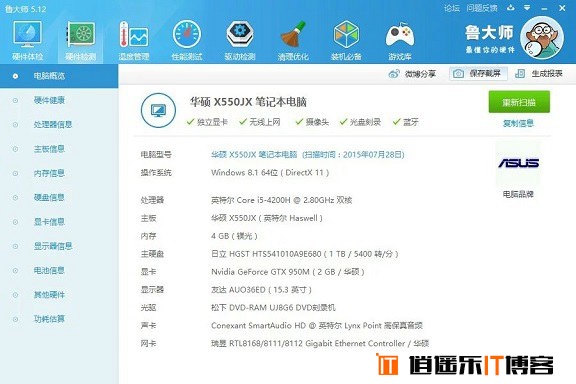The width and height of the screenshot is (576, 384).
Task: Click the Core i5-4200H processor text
Action: [x=281, y=200]
